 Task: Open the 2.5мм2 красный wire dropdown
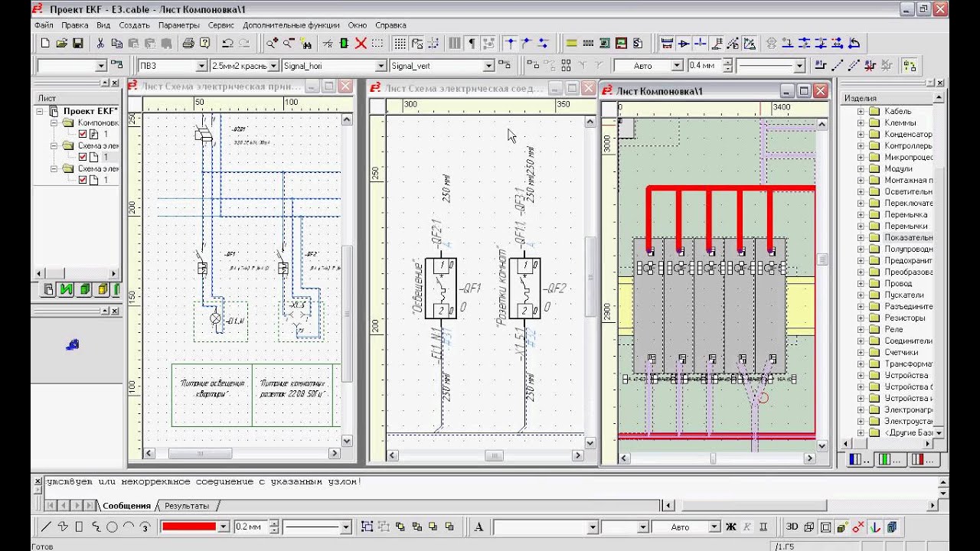coord(273,66)
